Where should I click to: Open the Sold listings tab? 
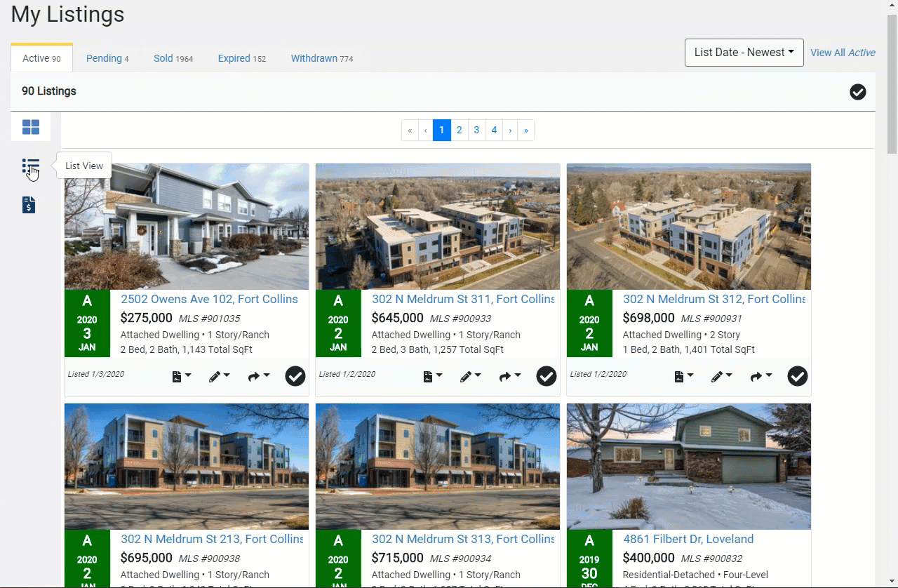[x=173, y=58]
